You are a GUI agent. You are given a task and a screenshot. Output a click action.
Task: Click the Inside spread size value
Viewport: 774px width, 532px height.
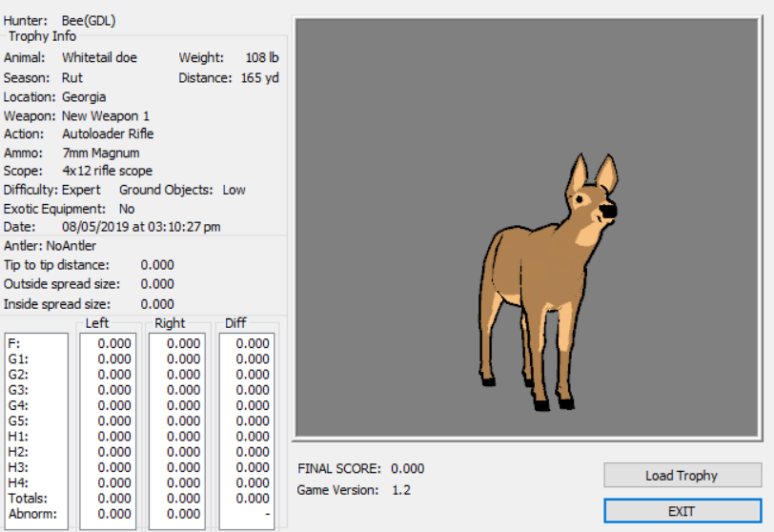coord(157,304)
